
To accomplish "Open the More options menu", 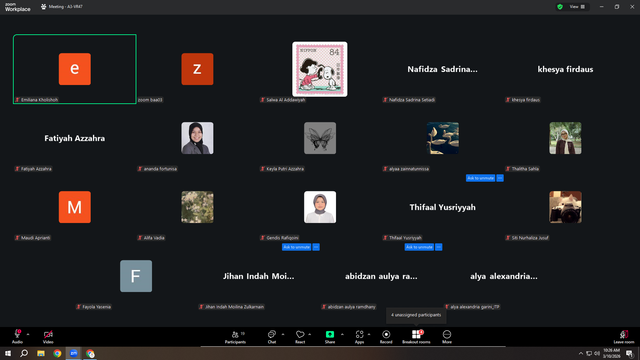I will pyautogui.click(x=447, y=337).
